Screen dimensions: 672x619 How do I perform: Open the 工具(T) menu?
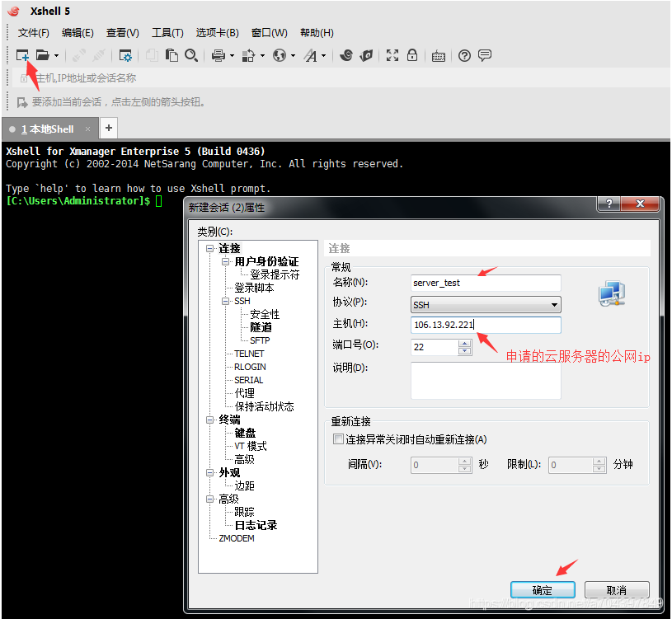click(x=167, y=33)
